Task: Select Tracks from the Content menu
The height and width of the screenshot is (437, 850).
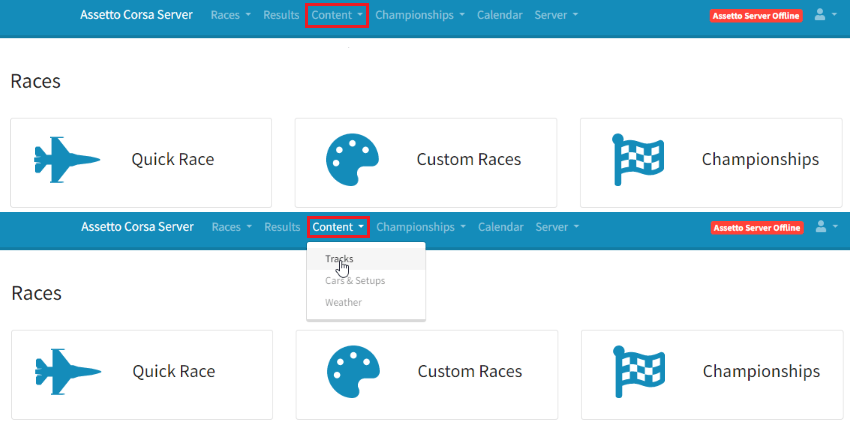Action: pyautogui.click(x=339, y=259)
